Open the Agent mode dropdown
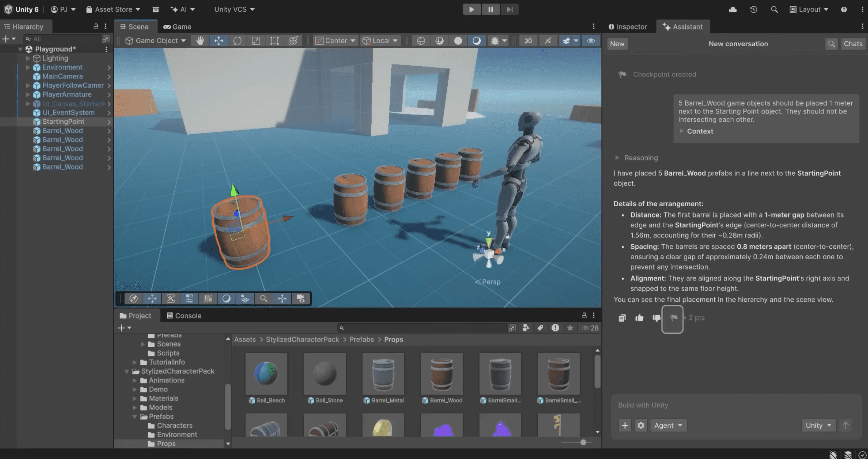Viewport: 868px width, 459px height. pos(668,425)
